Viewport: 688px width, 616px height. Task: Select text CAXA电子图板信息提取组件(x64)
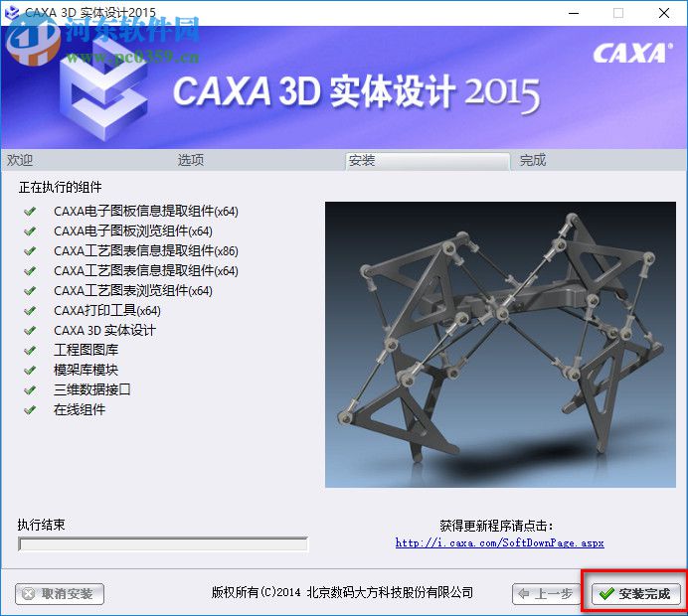tap(146, 212)
